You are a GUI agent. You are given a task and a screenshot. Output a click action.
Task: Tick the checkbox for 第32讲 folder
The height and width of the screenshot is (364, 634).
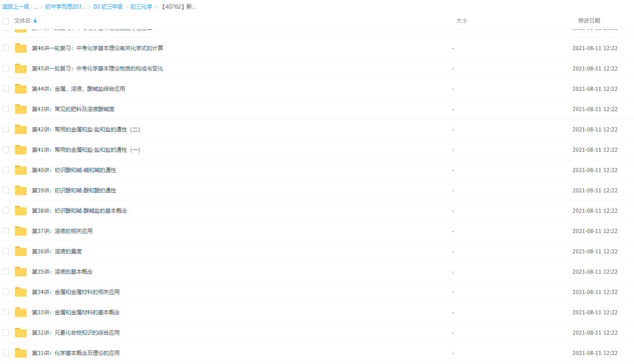[6, 332]
